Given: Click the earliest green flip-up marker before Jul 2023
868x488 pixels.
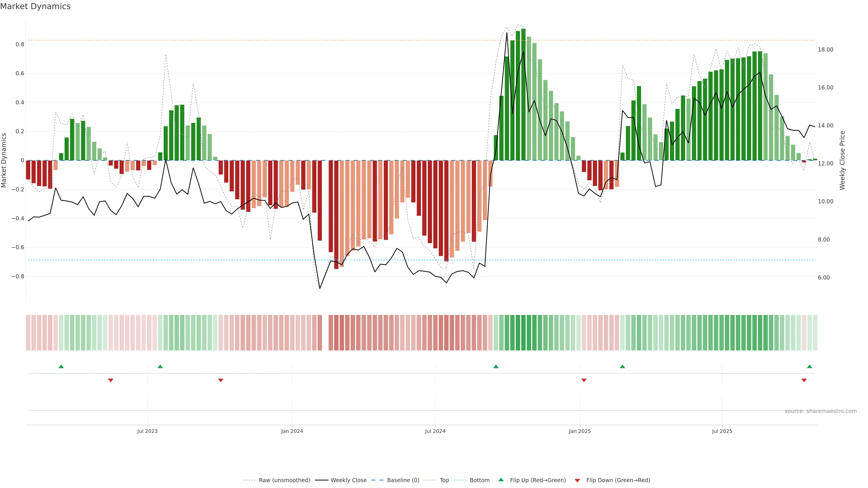Looking at the screenshot, I should click(x=61, y=366).
